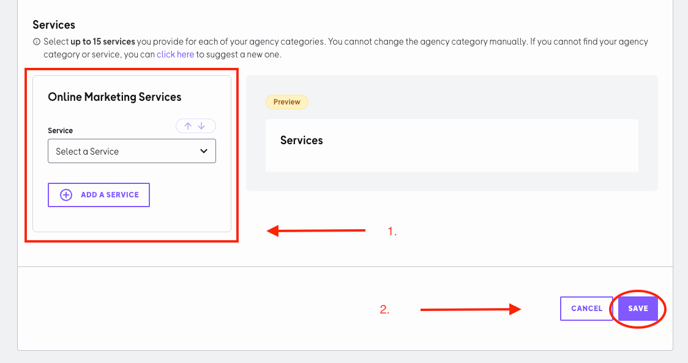Screen dimensions: 688x363
Task: Click the Add a Service button
Action: pos(99,195)
